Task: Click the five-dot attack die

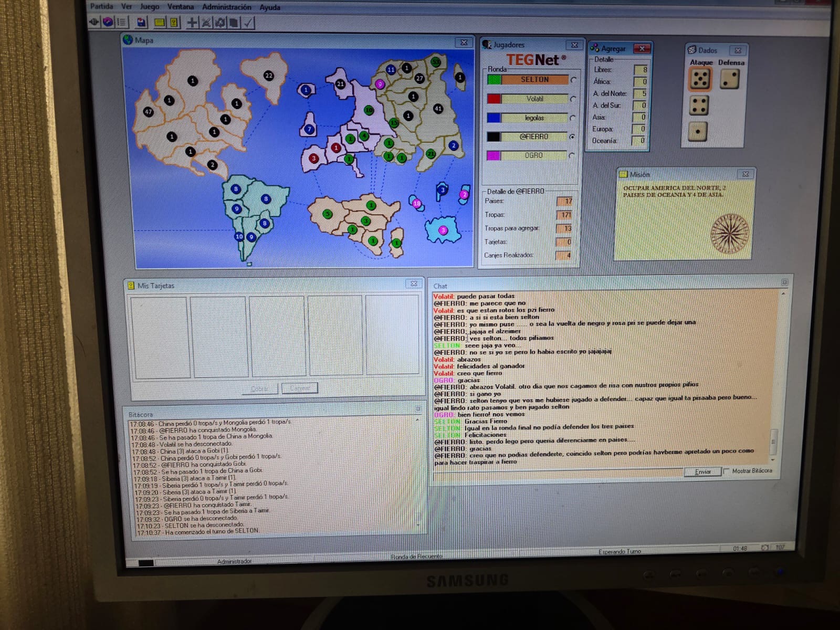Action: click(x=700, y=79)
